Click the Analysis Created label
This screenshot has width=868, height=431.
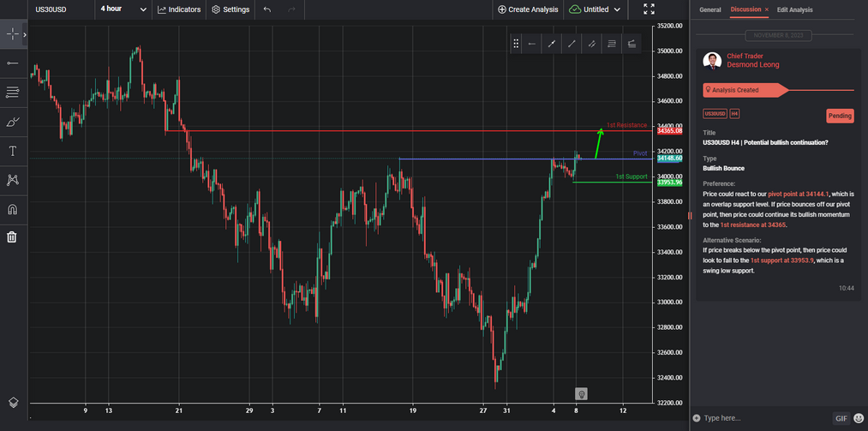click(x=735, y=90)
